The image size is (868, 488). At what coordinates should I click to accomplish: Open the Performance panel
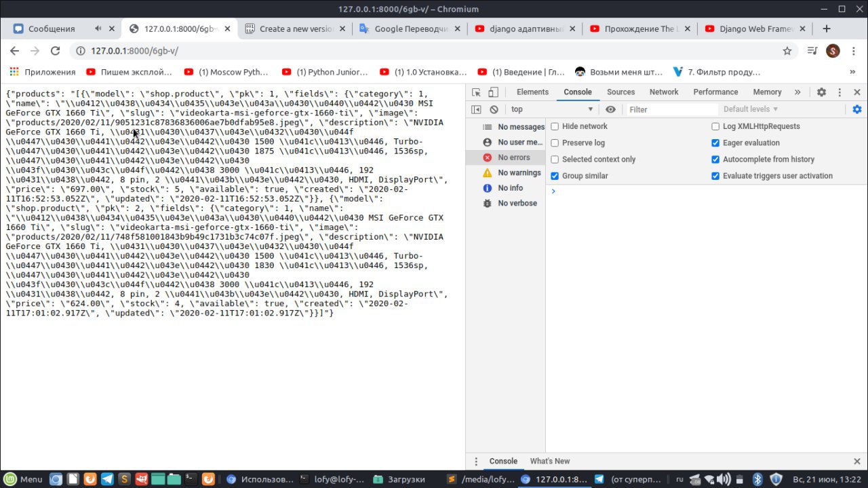(x=715, y=92)
